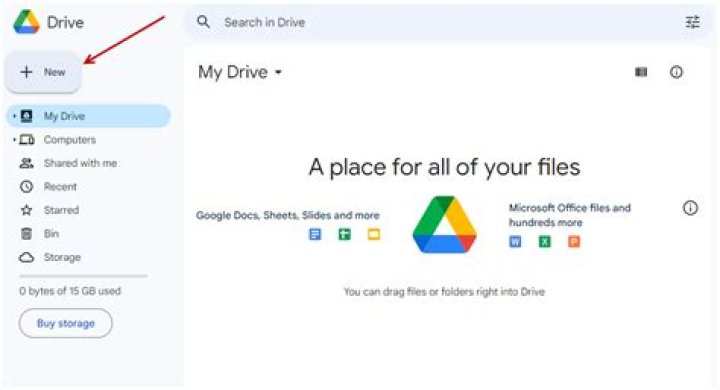Click the Microsoft Office files and hundreds more text
The height and width of the screenshot is (390, 720).
570,215
